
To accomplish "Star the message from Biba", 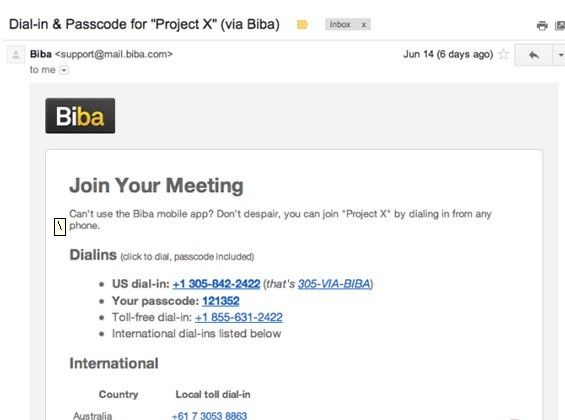I will (x=503, y=54).
